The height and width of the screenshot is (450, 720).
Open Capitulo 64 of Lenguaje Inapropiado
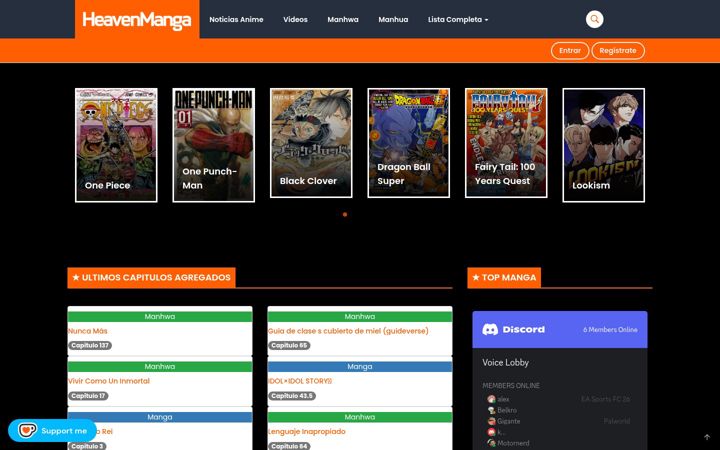(x=289, y=446)
